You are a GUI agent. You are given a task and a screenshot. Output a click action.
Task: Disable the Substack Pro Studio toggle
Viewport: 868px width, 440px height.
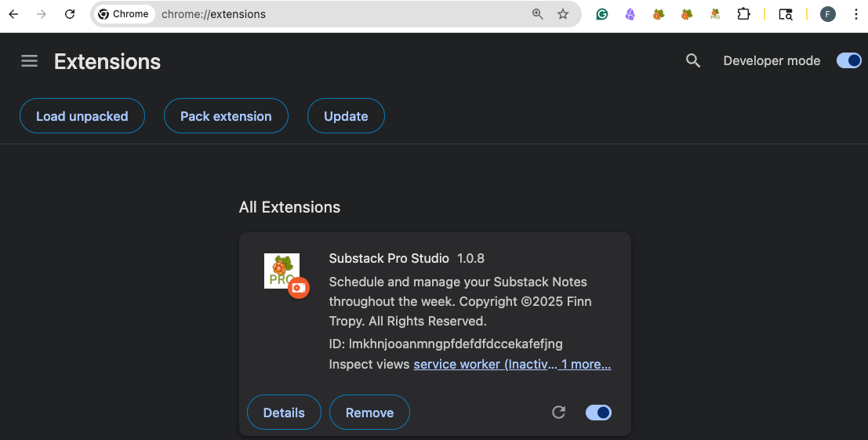click(x=598, y=413)
